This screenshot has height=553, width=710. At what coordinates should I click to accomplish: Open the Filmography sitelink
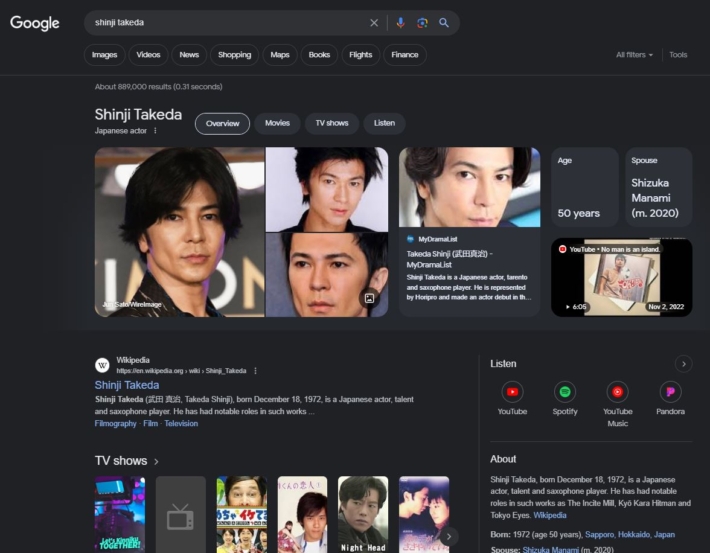point(115,423)
